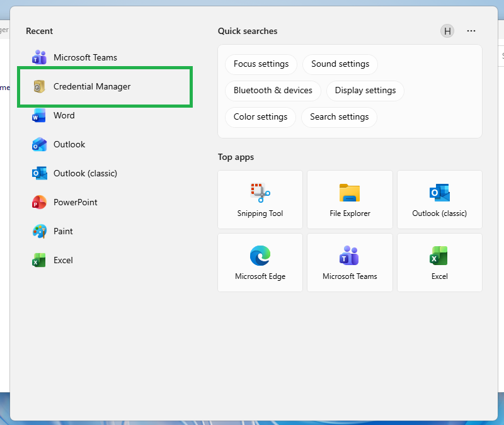504x425 pixels.
Task: Open Color settings quick search
Action: pyautogui.click(x=260, y=116)
